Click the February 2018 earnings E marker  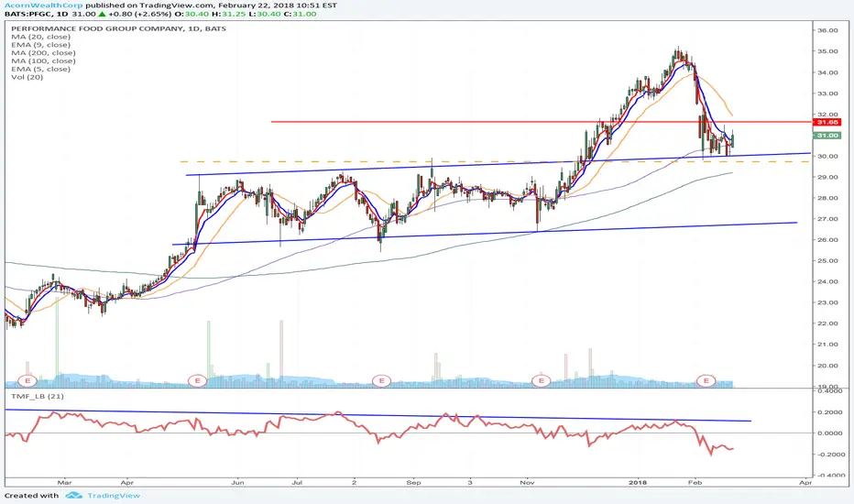click(706, 380)
